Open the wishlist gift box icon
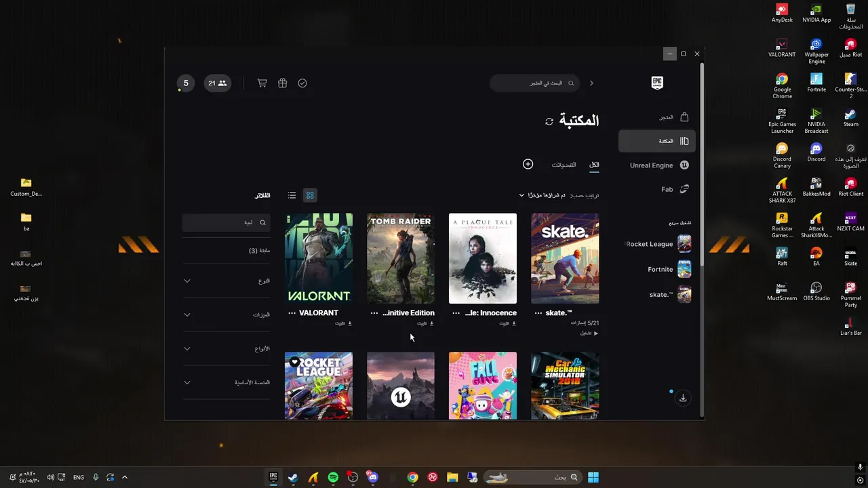Image resolution: width=868 pixels, height=488 pixels. 283,83
